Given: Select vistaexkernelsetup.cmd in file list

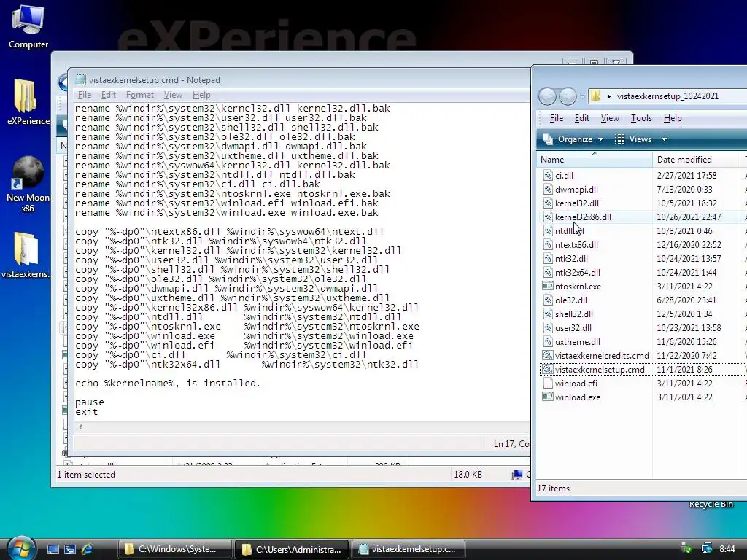Looking at the screenshot, I should point(600,370).
